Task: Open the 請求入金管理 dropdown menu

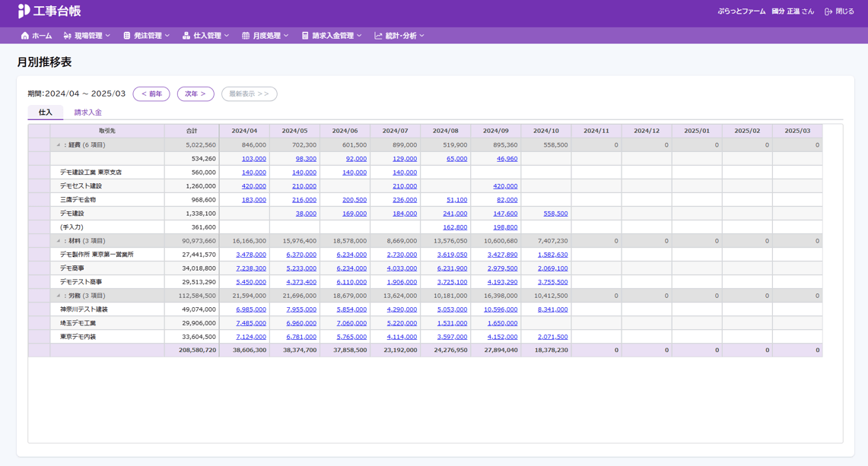Action: click(332, 36)
